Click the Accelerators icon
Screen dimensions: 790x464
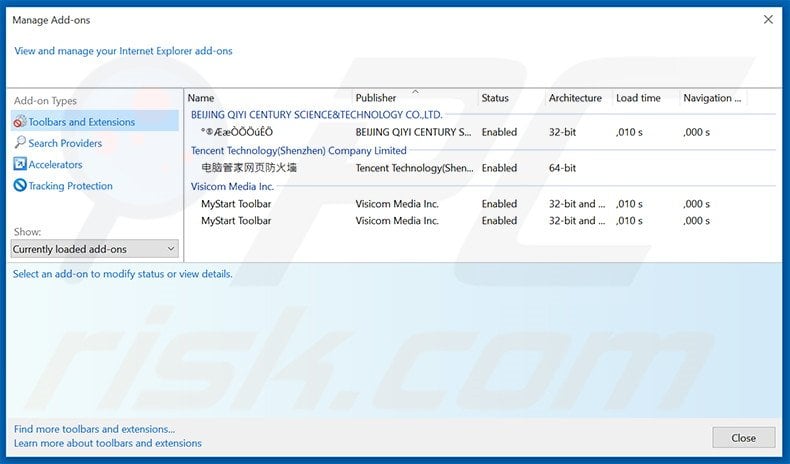(20, 164)
